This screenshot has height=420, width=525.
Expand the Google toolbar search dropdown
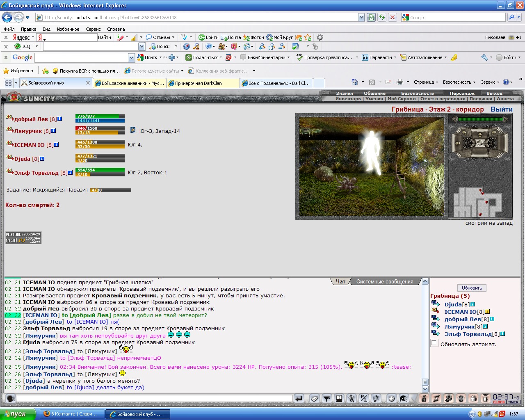[x=131, y=57]
